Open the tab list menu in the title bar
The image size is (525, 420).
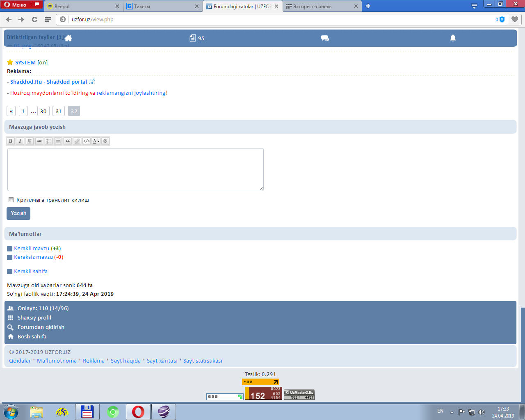pos(474,6)
